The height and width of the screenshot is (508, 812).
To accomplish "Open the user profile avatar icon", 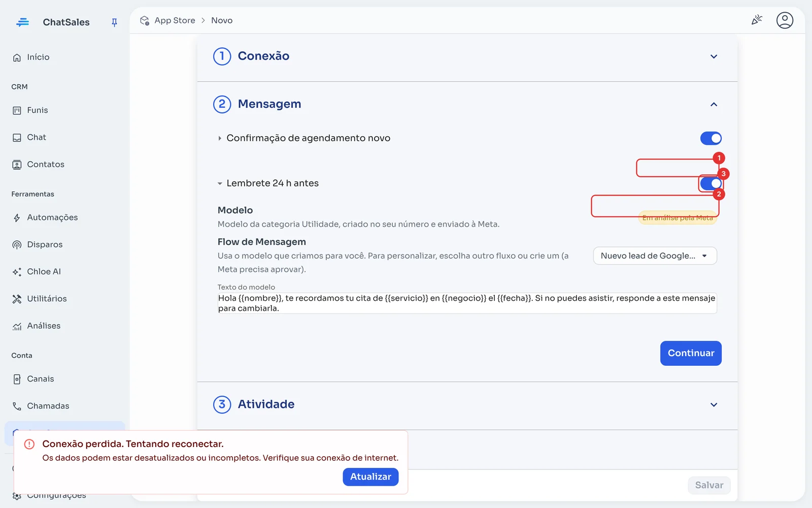I will pyautogui.click(x=785, y=20).
